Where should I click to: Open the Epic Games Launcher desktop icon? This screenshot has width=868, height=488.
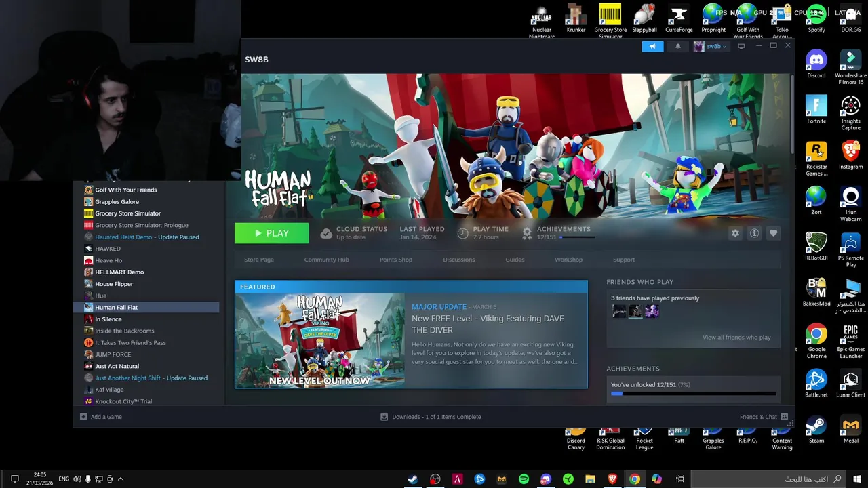[850, 342]
